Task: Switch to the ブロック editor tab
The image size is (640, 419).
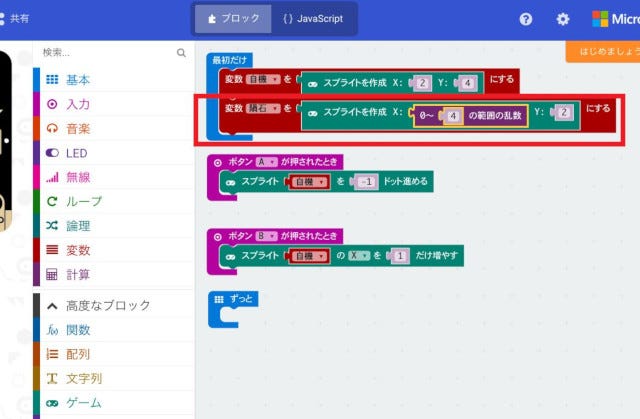Action: [233, 19]
